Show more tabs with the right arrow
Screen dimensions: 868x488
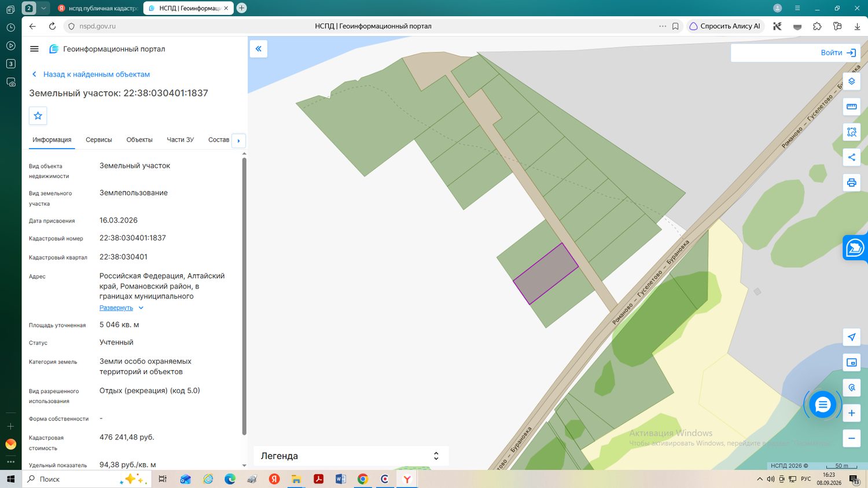click(238, 141)
